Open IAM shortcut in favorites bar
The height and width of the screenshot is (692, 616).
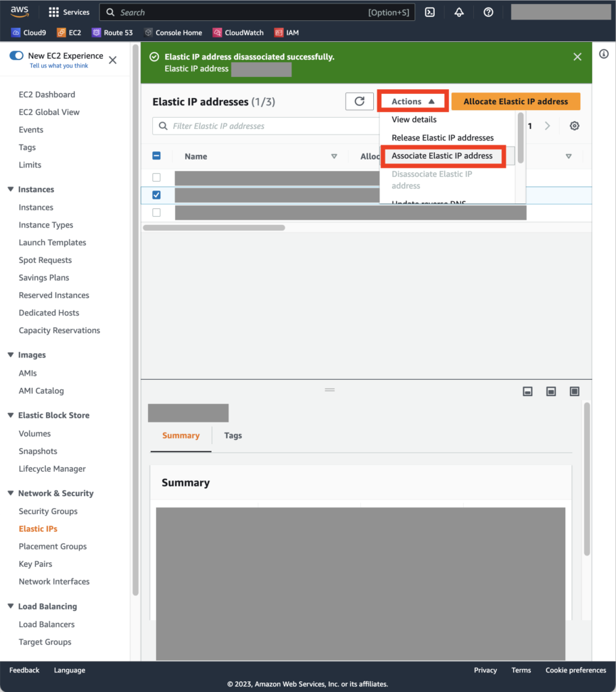coord(287,32)
